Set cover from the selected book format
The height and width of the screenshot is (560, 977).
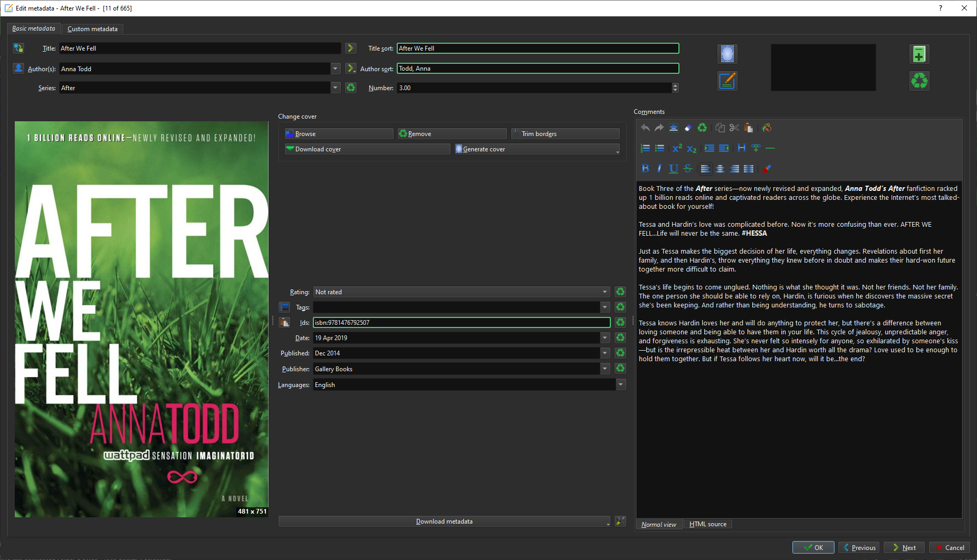[x=727, y=54]
